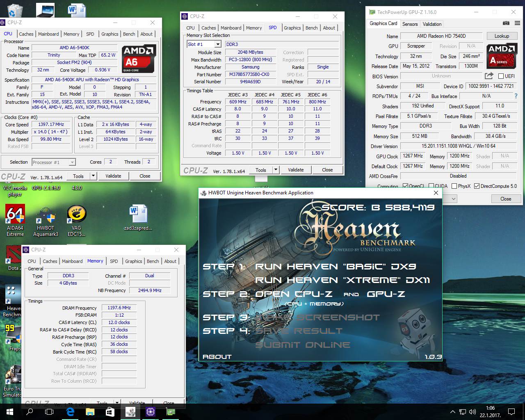This screenshot has width=525, height=420.
Task: Toggle the DirectCompute 5.0 checkbox
Action: pos(477,186)
